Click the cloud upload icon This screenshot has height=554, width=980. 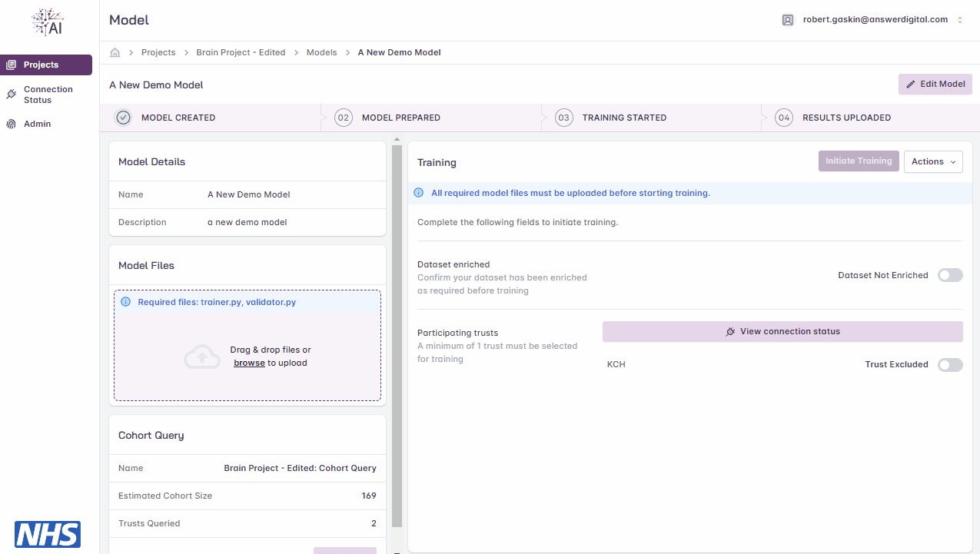[x=202, y=357]
